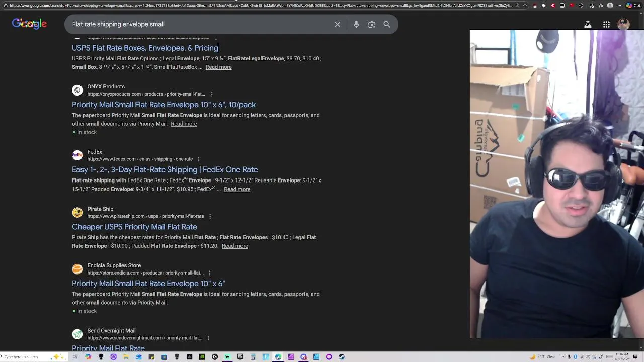Screen dimensions: 644x362
Task: Open the Google apps grid
Action: (606, 24)
